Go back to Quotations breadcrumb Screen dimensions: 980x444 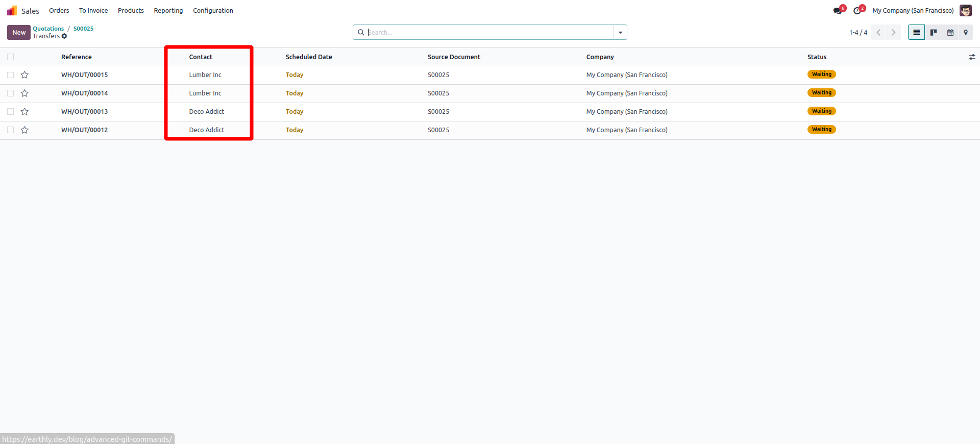(48, 29)
